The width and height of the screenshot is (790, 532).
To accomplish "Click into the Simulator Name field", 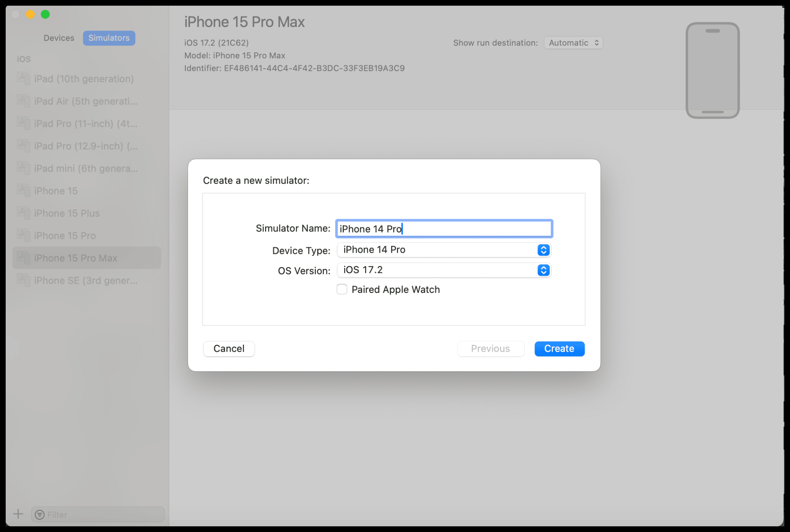I will click(444, 229).
